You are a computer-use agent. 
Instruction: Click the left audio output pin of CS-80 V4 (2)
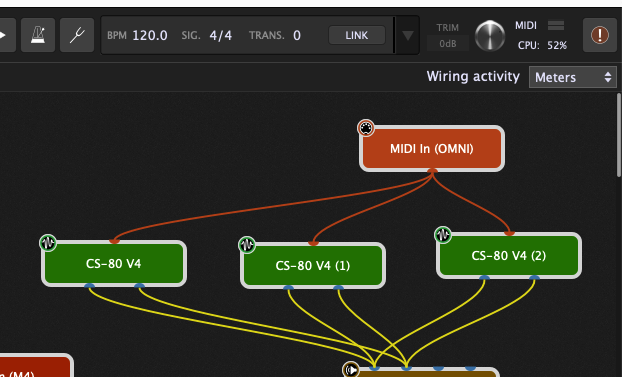click(x=484, y=278)
